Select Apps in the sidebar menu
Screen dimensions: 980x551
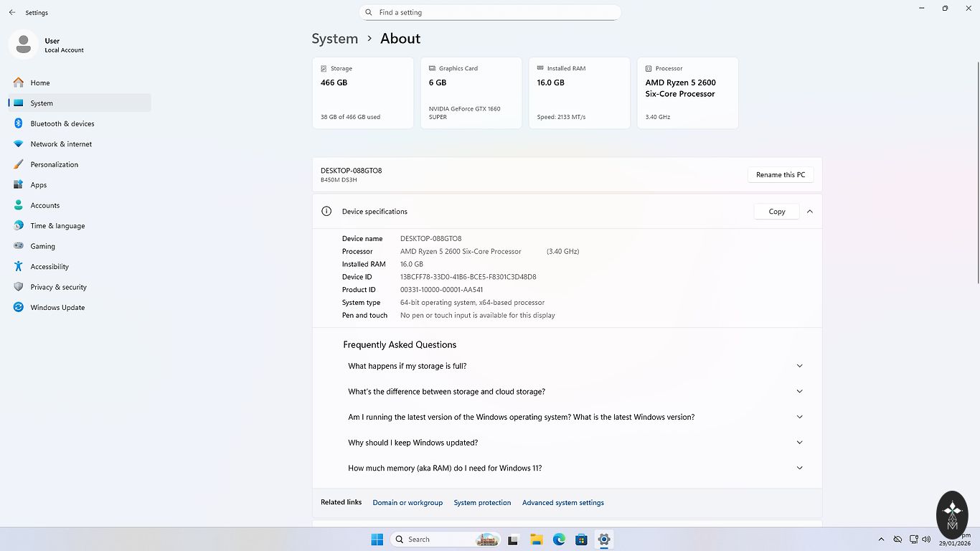pyautogui.click(x=39, y=185)
